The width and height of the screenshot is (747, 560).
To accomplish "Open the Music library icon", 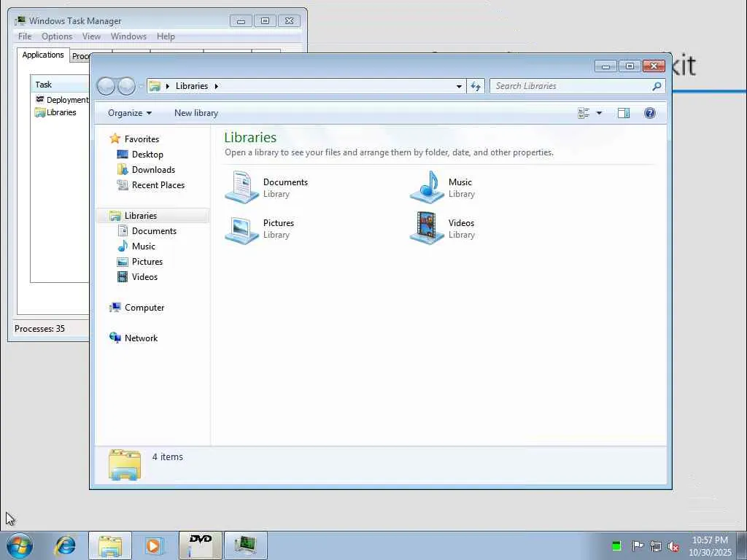I will (x=427, y=187).
